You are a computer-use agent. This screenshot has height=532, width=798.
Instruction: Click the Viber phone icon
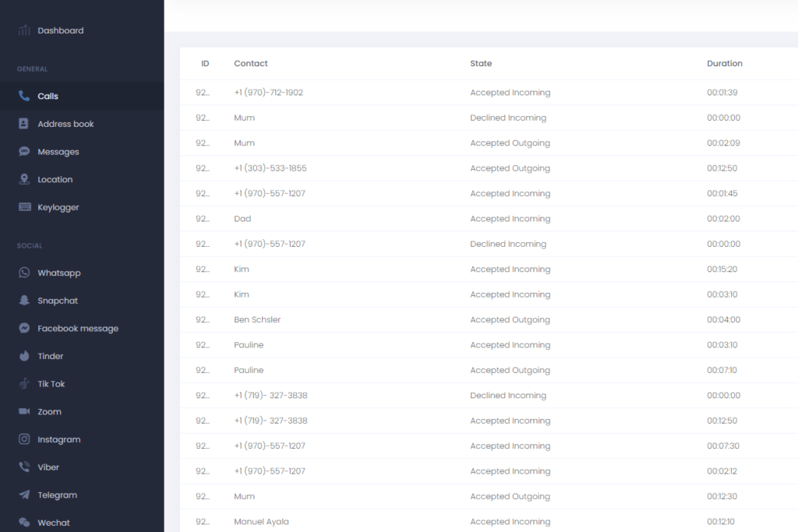tap(24, 467)
